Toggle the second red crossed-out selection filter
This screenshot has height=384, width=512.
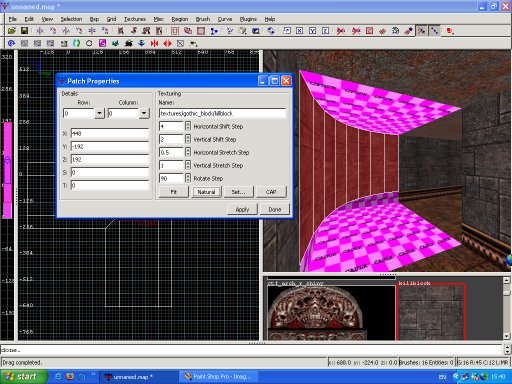pyautogui.click(x=356, y=31)
